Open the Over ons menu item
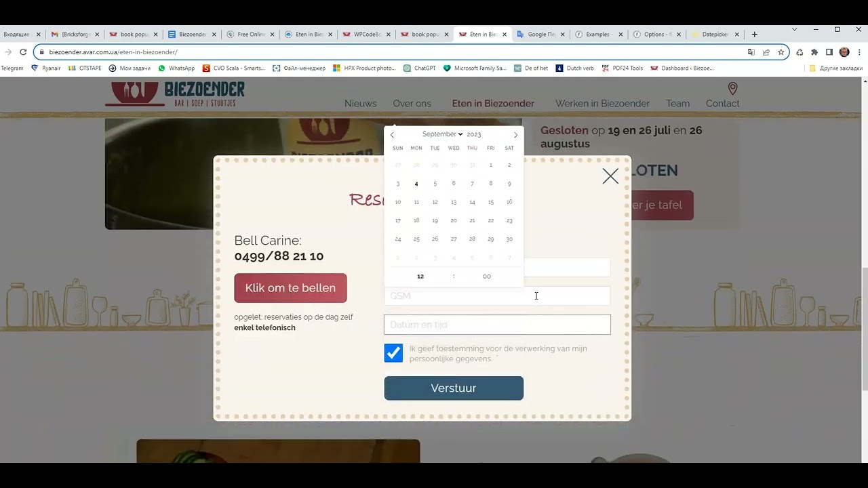Image resolution: width=868 pixels, height=488 pixels. 412,104
